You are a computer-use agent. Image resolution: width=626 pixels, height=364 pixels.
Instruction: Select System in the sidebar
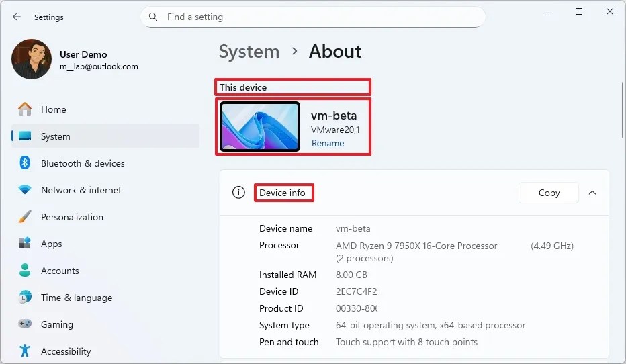click(x=105, y=136)
